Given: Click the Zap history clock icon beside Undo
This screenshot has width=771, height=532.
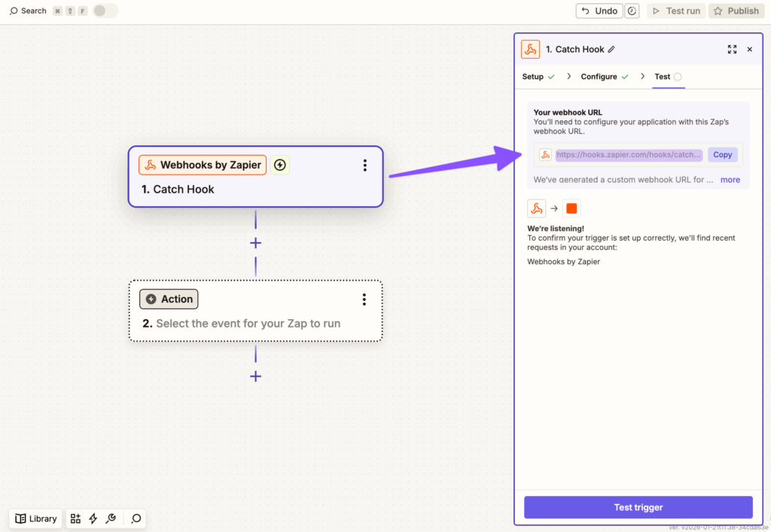Looking at the screenshot, I should pos(632,11).
